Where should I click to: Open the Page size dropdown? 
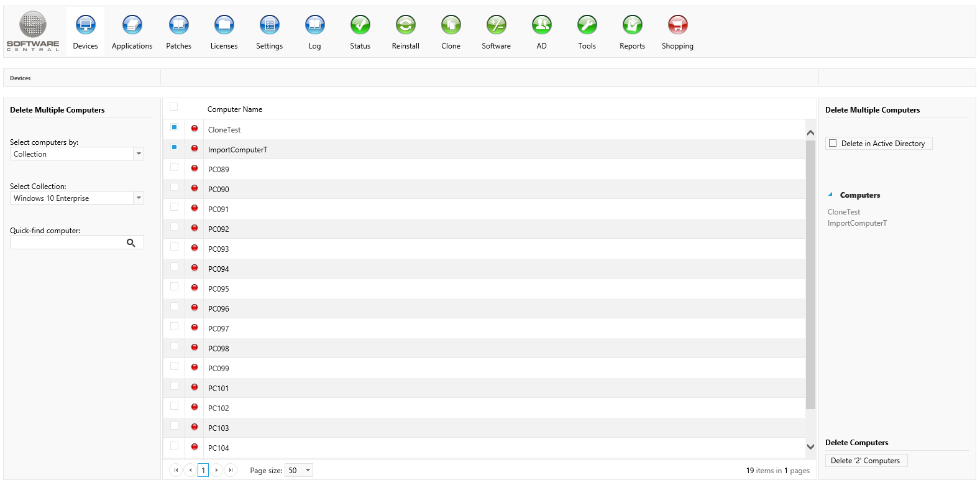coord(307,470)
